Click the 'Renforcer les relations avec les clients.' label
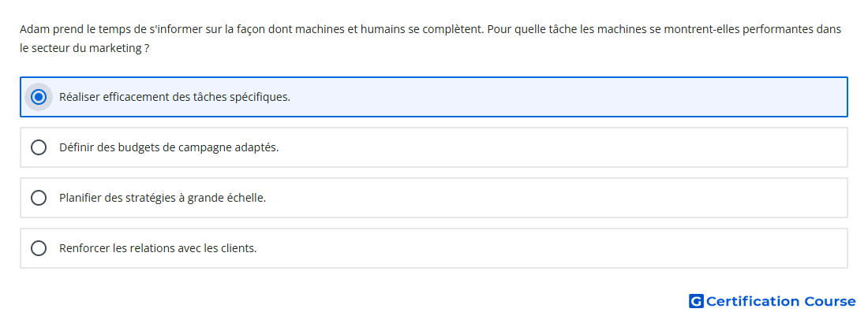Screen dimensions: 868x316 point(158,248)
